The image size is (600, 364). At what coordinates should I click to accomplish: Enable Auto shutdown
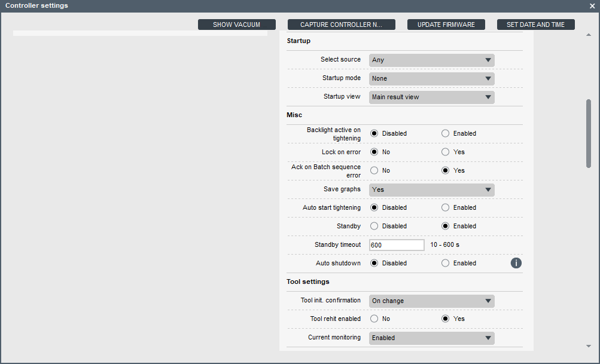[x=445, y=263]
